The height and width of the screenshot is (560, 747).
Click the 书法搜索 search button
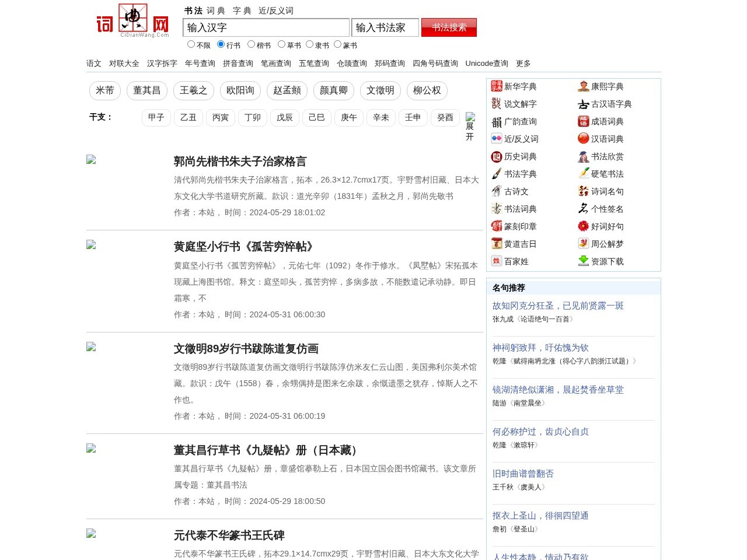pyautogui.click(x=449, y=27)
